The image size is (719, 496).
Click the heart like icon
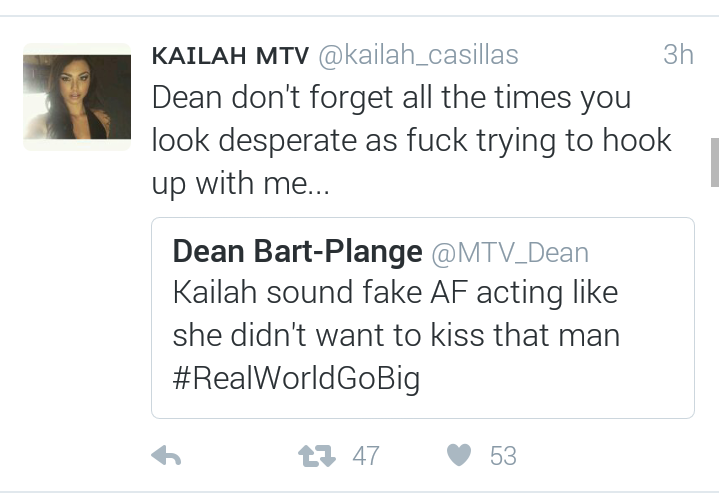point(459,455)
